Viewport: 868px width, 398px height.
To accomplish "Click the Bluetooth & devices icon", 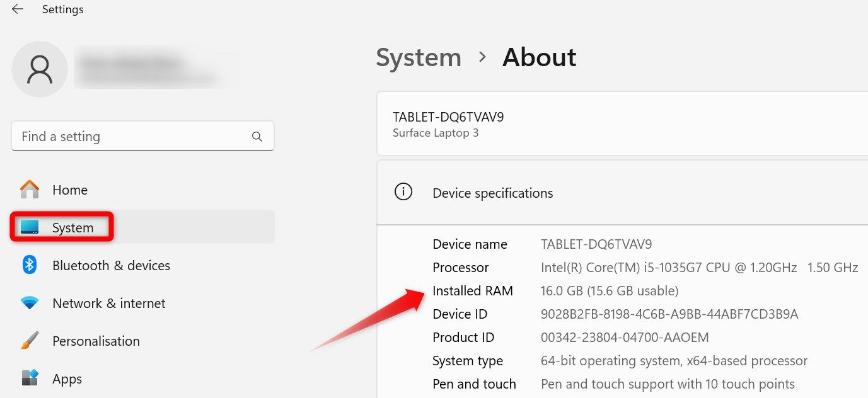I will coord(28,265).
